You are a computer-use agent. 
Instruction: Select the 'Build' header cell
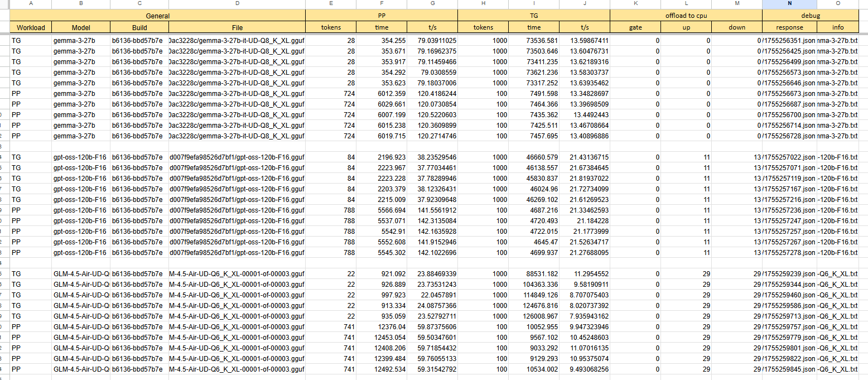click(x=139, y=27)
